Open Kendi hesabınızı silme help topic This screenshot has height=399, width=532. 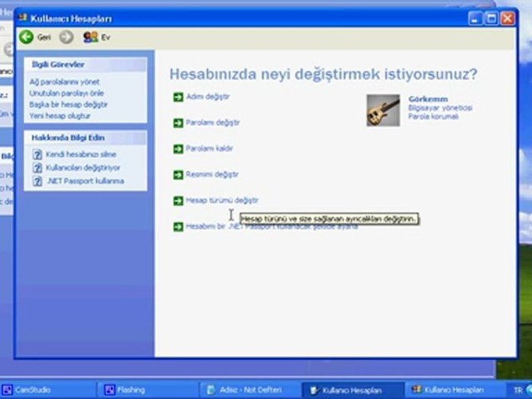pos(81,155)
